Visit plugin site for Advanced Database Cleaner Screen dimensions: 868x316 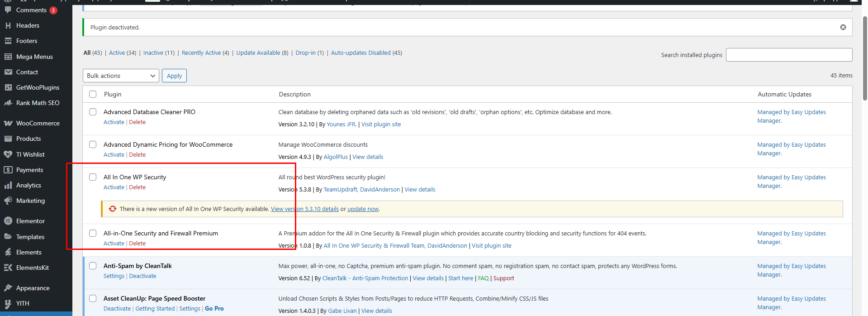pos(381,124)
